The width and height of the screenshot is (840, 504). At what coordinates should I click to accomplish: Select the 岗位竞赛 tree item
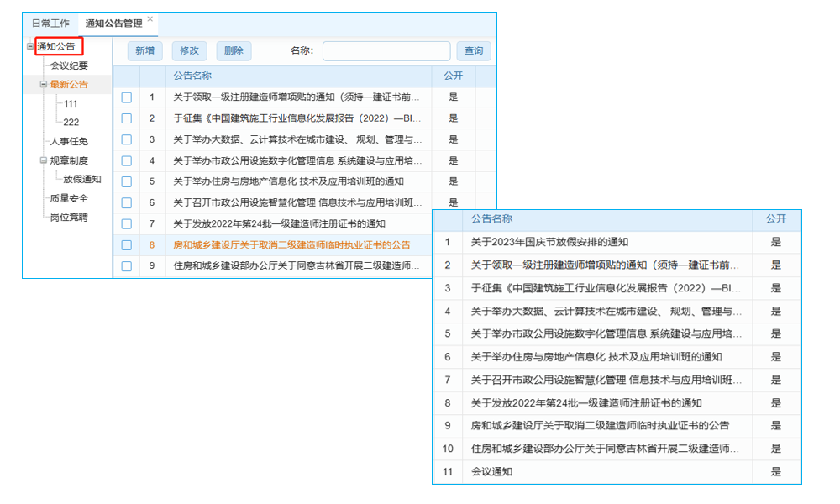[x=71, y=218]
